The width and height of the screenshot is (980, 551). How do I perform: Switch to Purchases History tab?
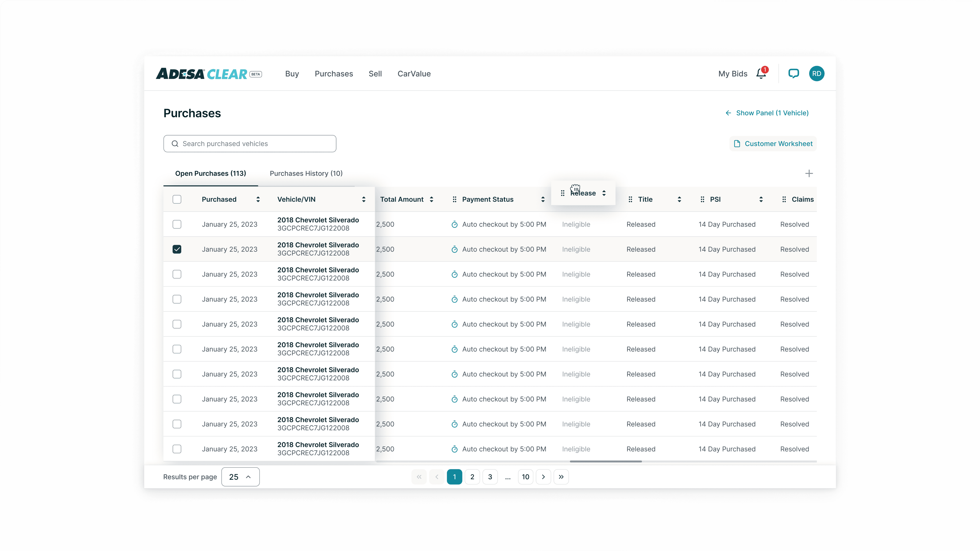pos(306,173)
